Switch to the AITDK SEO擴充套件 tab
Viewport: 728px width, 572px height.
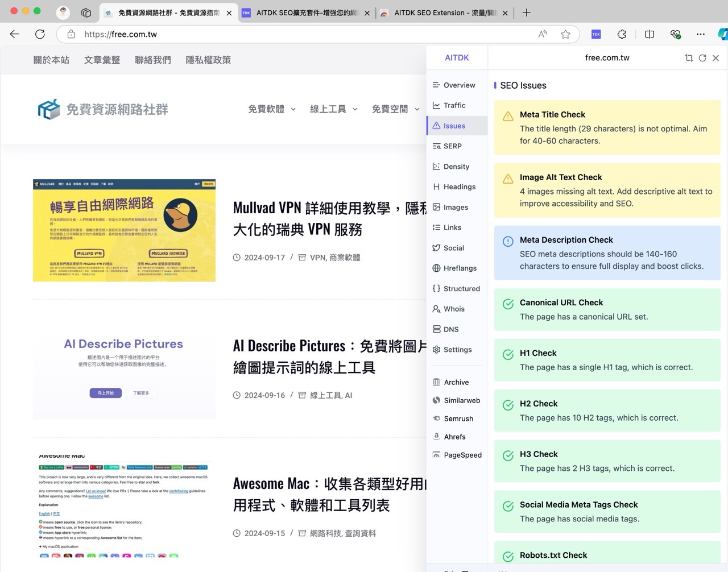pos(305,13)
